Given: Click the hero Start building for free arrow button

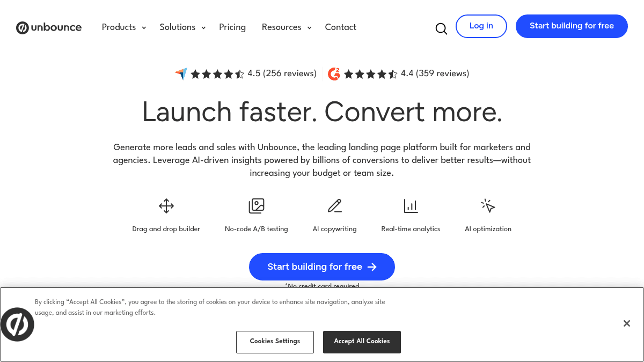Looking at the screenshot, I should [322, 267].
